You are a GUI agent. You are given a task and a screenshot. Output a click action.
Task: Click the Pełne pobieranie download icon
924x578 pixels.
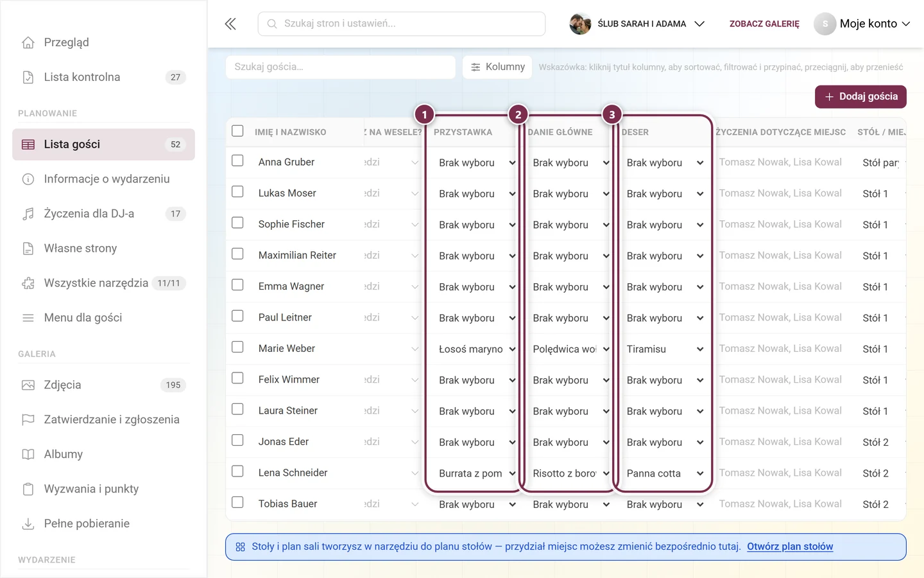(28, 524)
